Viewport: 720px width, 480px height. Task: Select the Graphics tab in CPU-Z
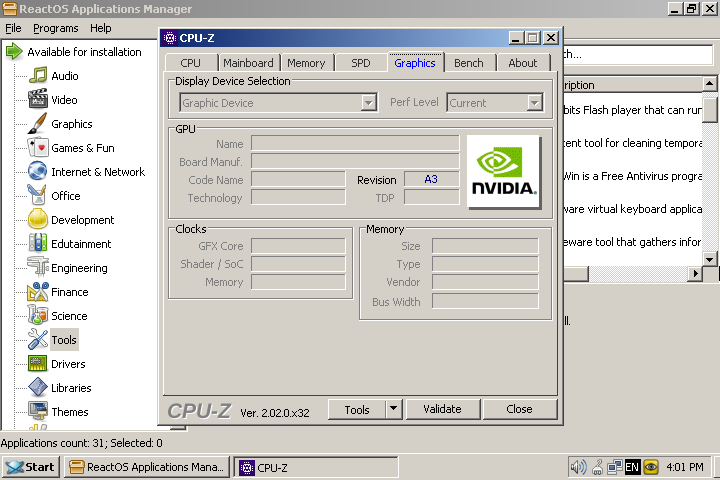click(x=415, y=62)
